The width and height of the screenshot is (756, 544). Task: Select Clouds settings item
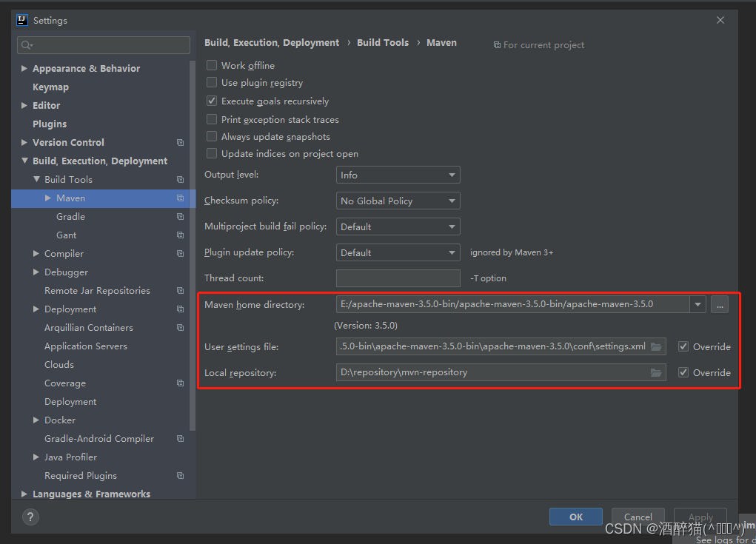59,365
